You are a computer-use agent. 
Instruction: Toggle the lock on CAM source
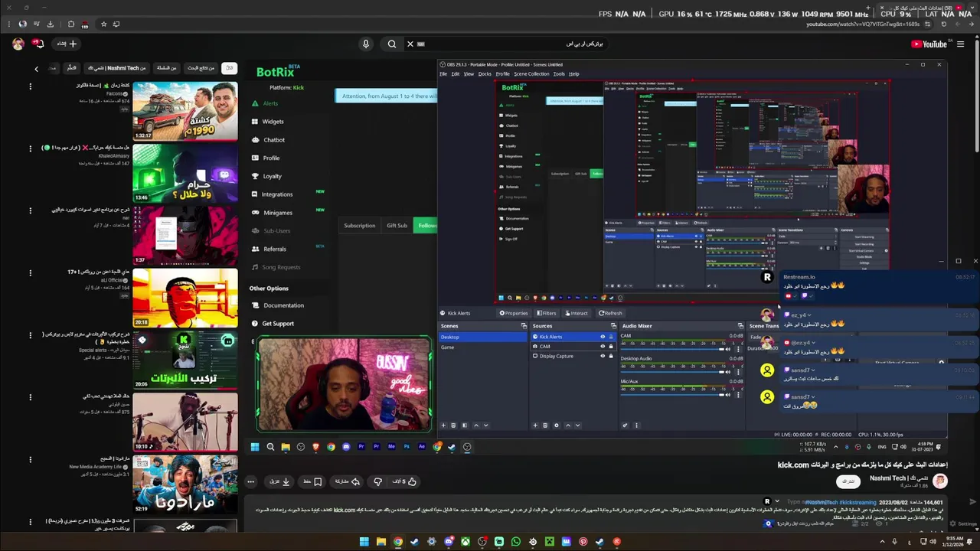610,347
